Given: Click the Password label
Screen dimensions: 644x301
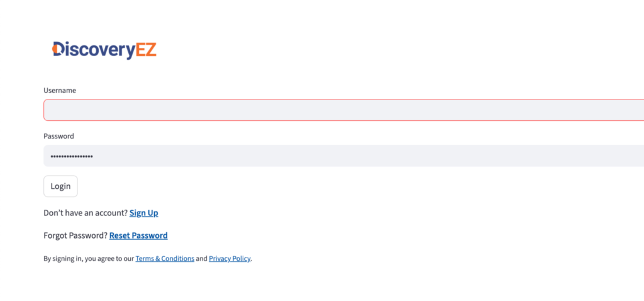Looking at the screenshot, I should point(58,136).
